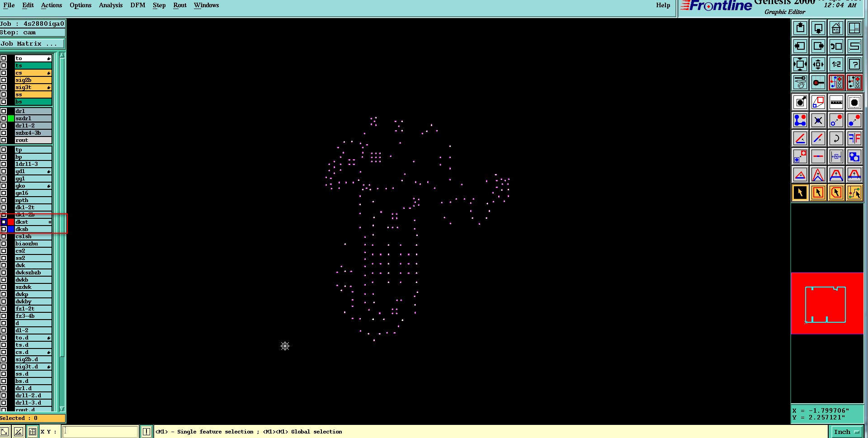Click the green color swatch of szdrl

pos(11,118)
